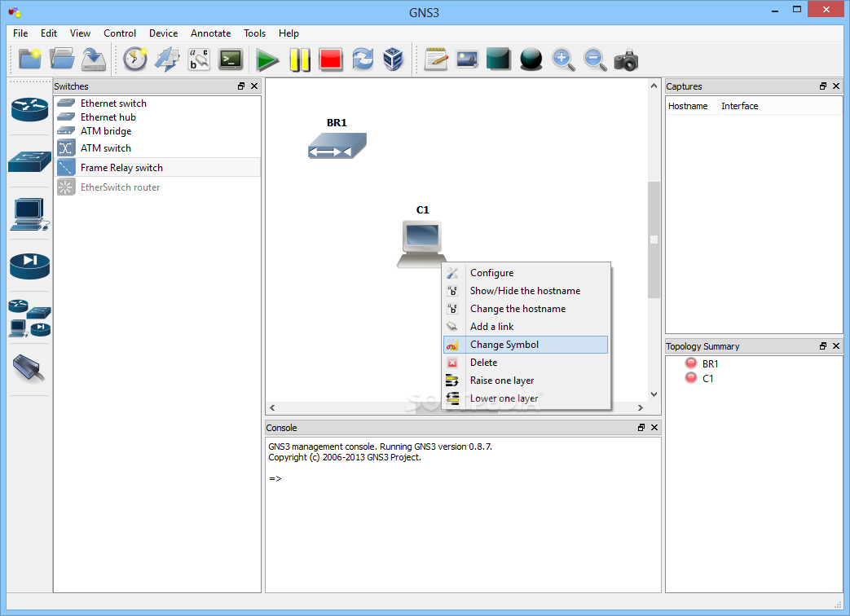Stop all devices with red square icon
The width and height of the screenshot is (850, 616).
point(331,59)
